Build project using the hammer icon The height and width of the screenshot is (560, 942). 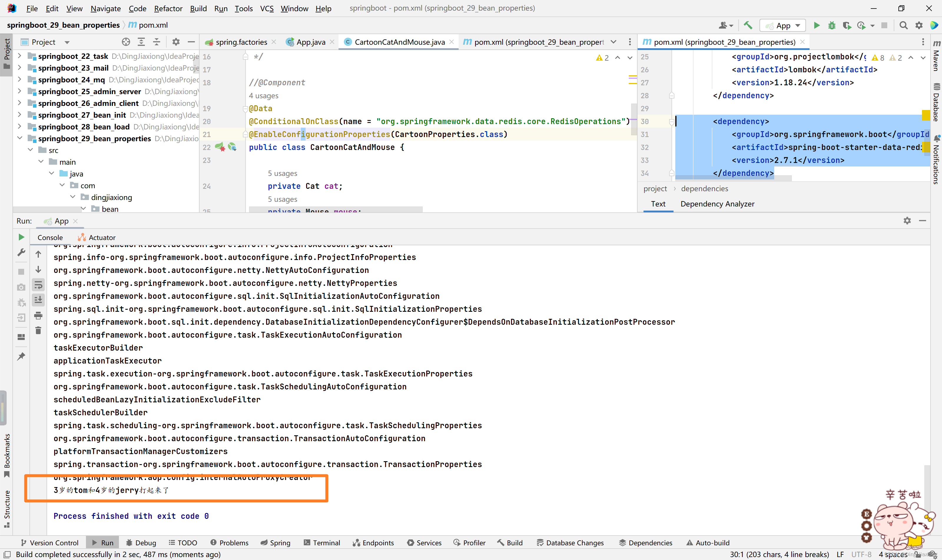click(748, 25)
